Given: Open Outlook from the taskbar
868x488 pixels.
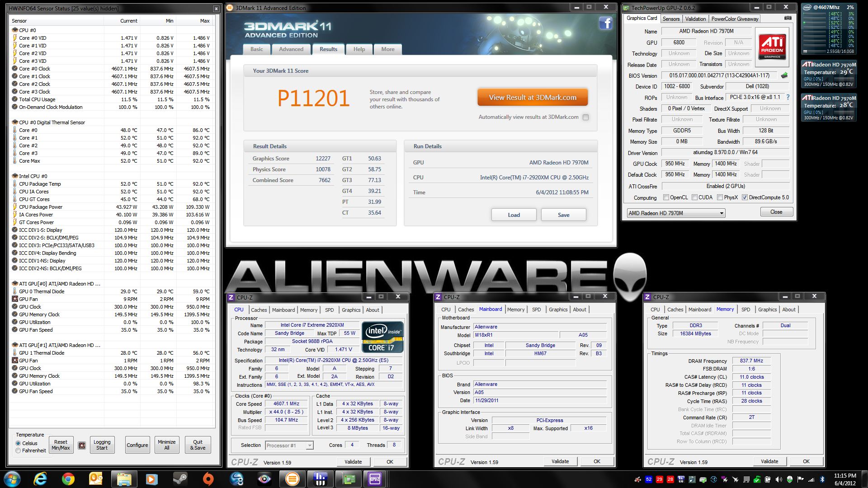Looking at the screenshot, I should [96, 479].
